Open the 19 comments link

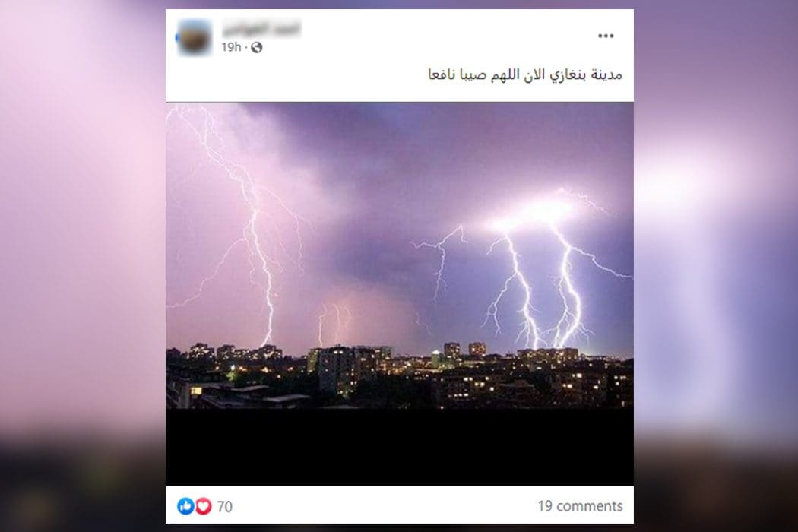580,505
